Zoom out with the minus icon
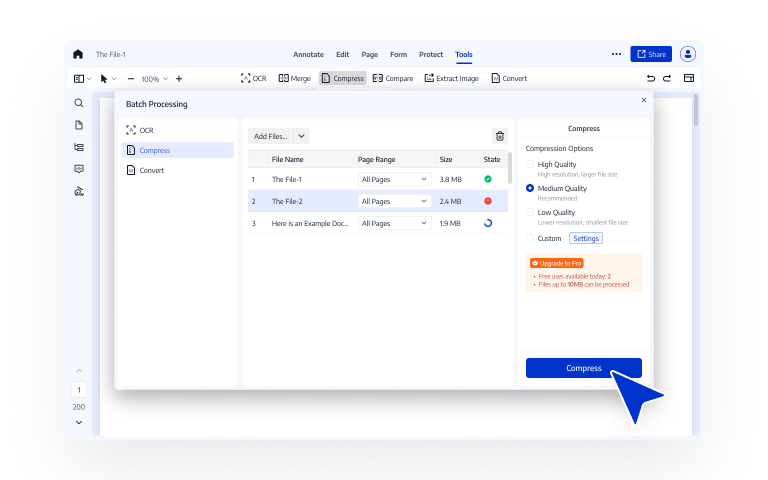Screen dimensions: 768x480 coord(131,79)
